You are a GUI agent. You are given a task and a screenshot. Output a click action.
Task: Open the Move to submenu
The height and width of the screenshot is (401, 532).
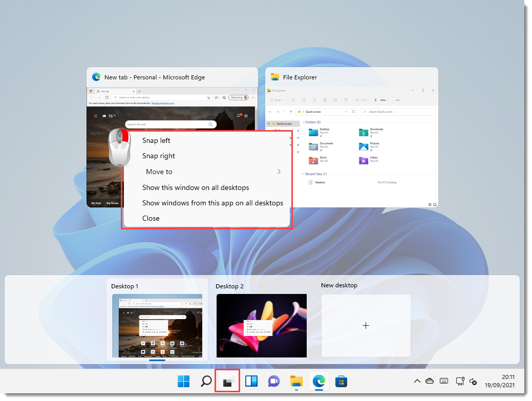point(159,172)
